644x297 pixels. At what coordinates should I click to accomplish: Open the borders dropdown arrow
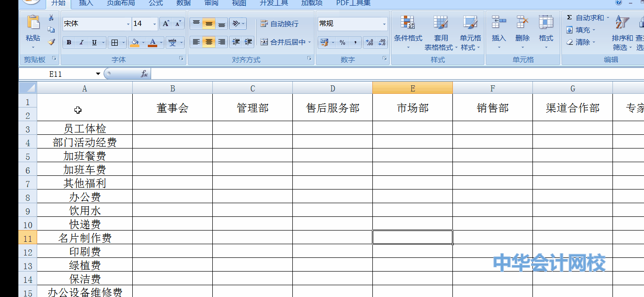point(124,42)
